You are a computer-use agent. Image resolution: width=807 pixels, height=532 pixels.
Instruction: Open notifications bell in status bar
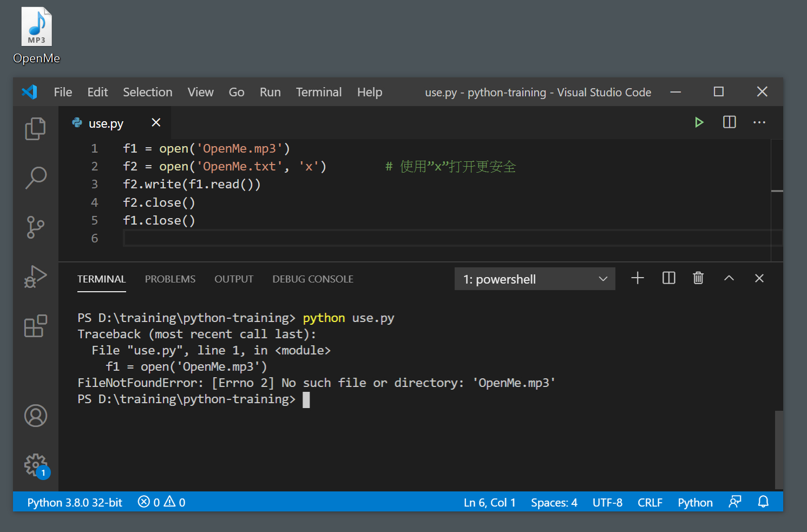(763, 502)
